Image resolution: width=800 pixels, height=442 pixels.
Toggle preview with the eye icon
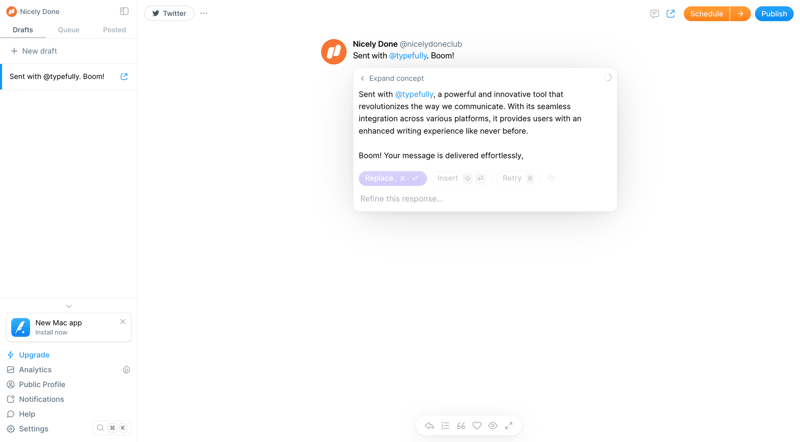493,426
